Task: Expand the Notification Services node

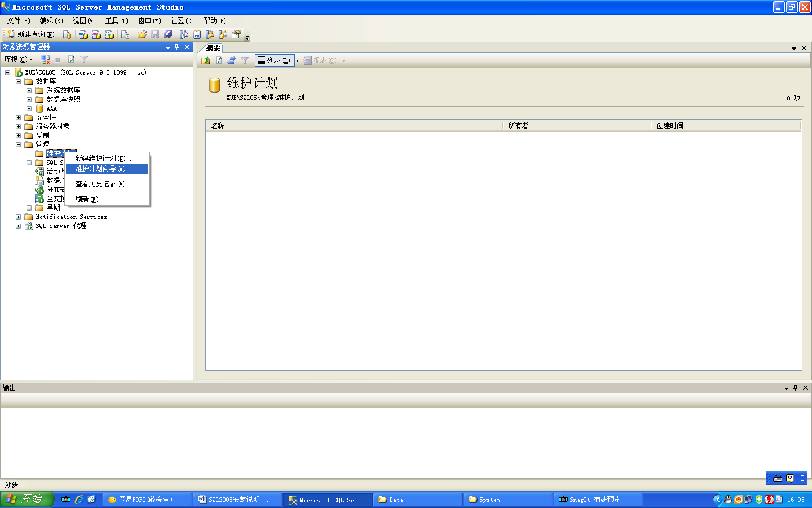Action: point(18,217)
